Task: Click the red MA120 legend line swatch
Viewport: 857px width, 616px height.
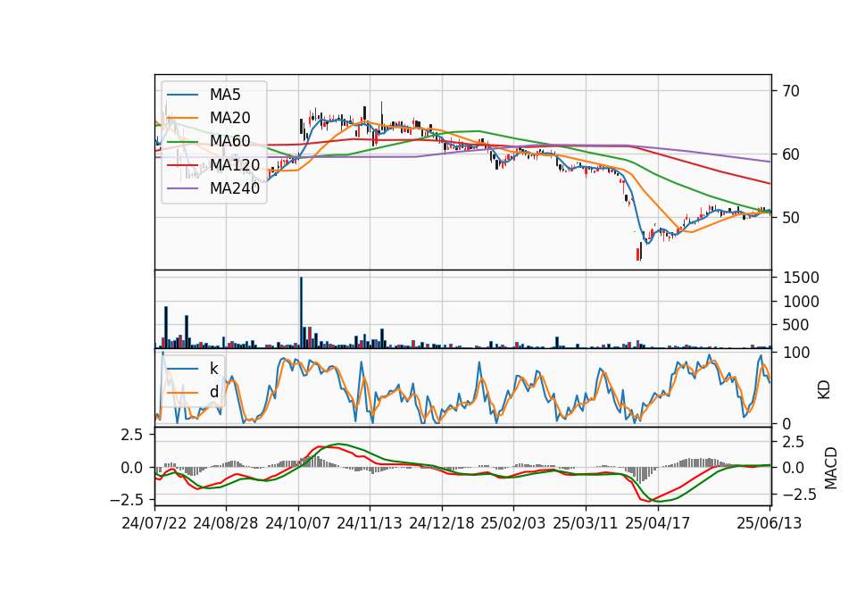Action: tap(182, 165)
